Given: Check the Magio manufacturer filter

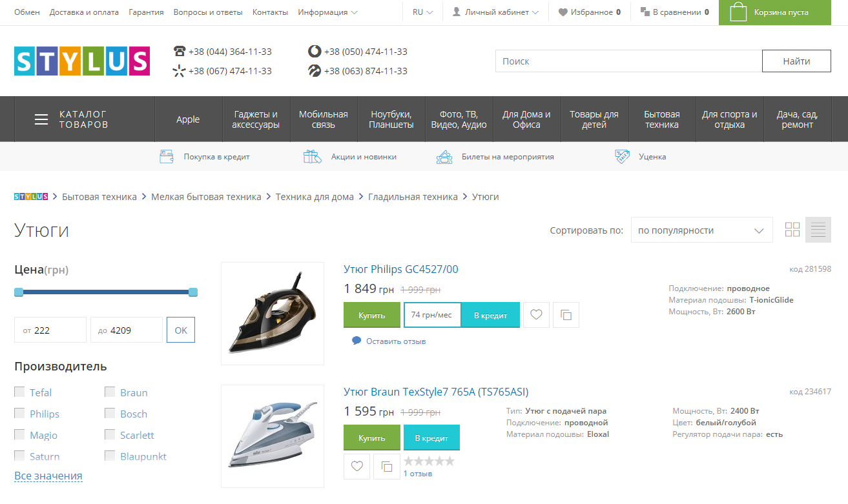Looking at the screenshot, I should [19, 434].
